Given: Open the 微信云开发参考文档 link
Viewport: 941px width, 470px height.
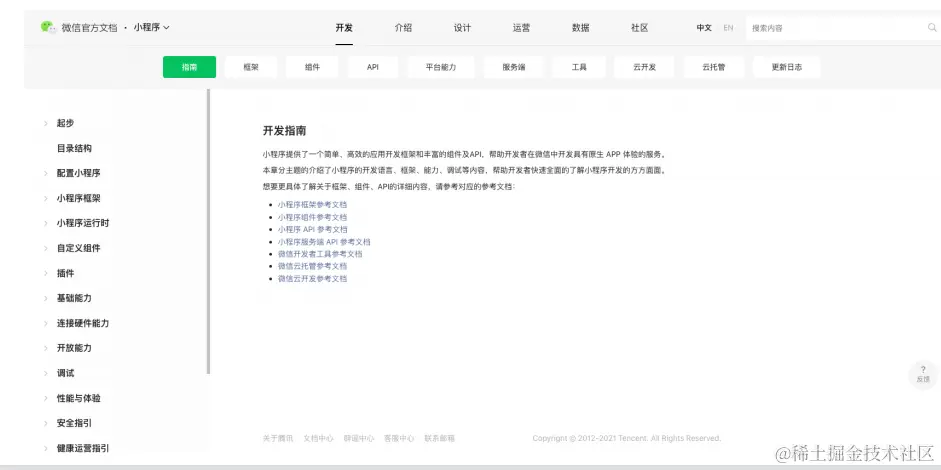Looking at the screenshot, I should pyautogui.click(x=312, y=279).
